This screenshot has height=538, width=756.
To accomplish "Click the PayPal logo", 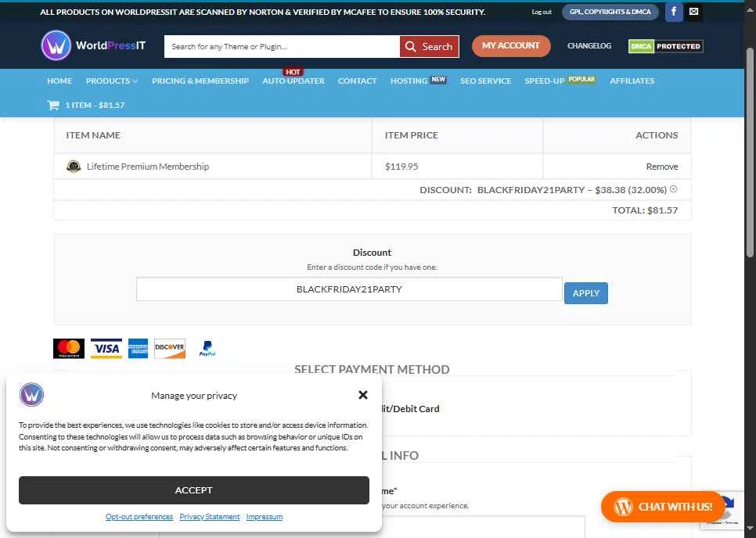I will point(207,349).
